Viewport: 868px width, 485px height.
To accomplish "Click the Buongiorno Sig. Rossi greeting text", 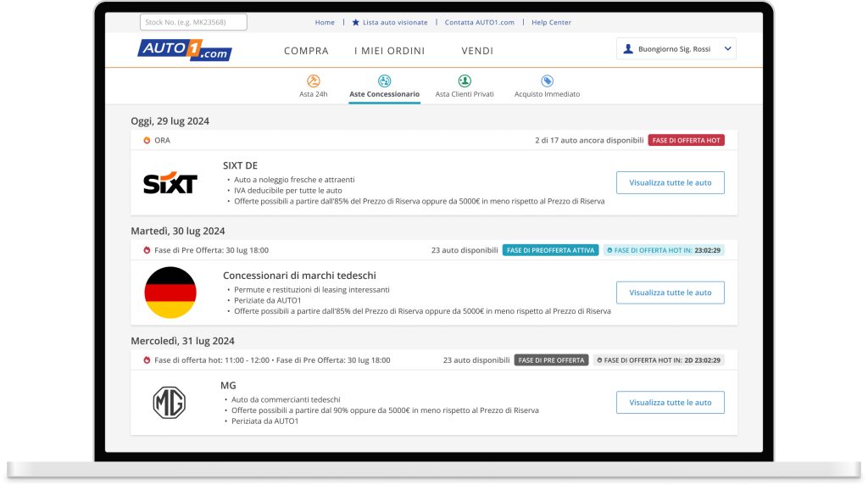I will click(674, 48).
